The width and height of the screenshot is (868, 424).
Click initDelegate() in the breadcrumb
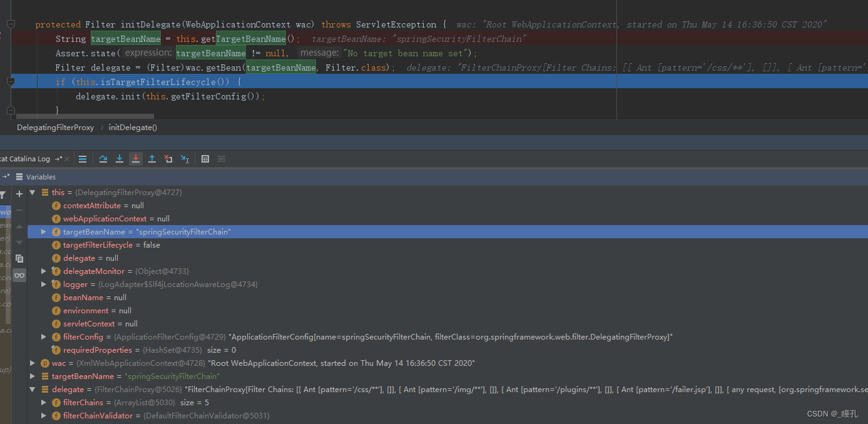(133, 128)
